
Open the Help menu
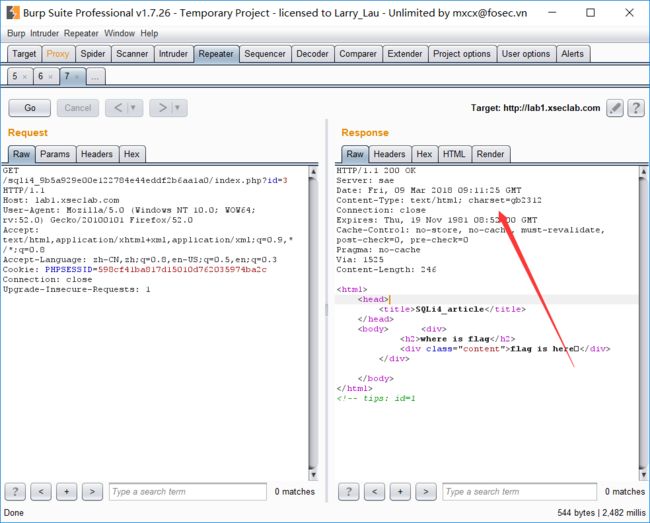149,33
